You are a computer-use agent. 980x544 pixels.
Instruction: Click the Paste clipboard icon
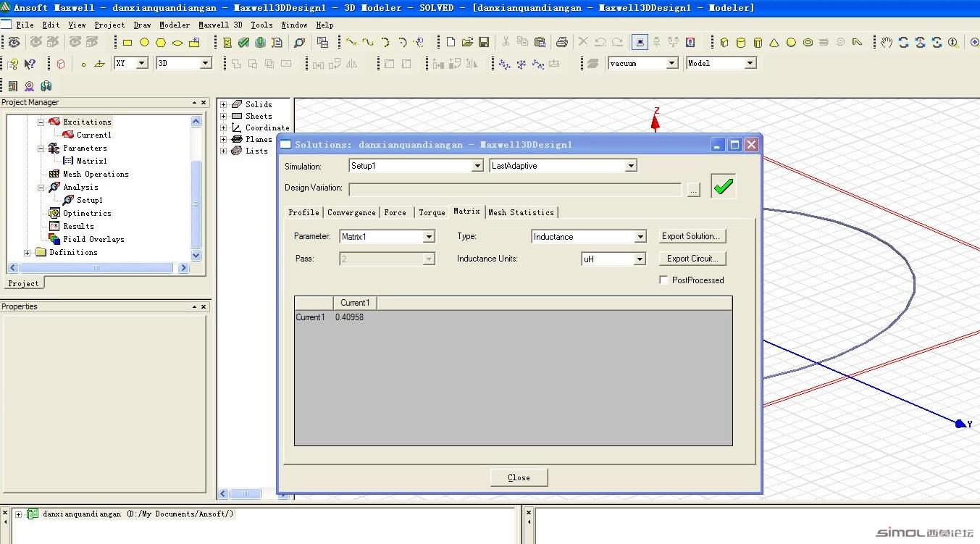point(540,43)
